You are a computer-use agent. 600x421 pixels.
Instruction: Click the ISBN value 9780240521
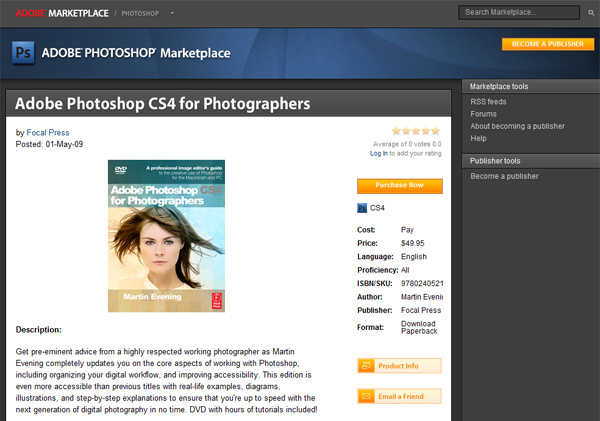[422, 284]
